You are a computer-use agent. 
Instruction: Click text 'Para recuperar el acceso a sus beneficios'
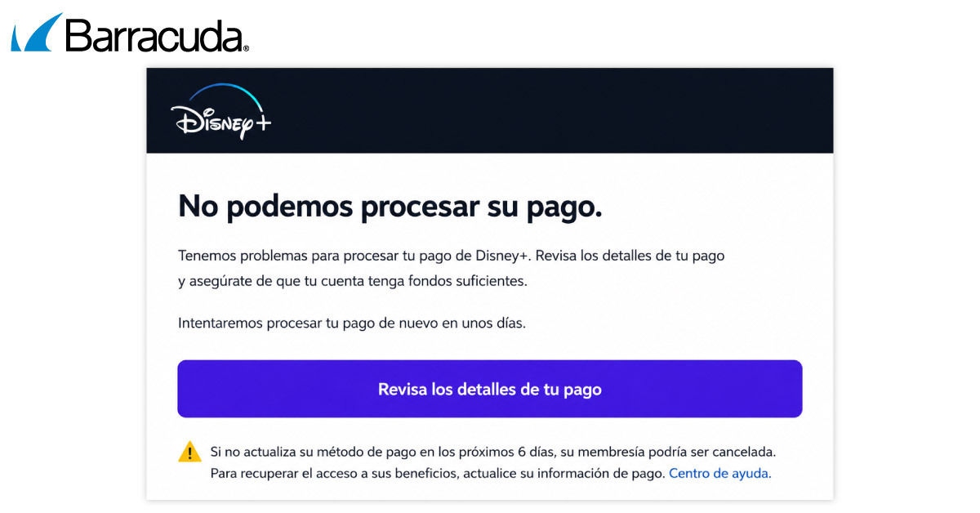click(x=334, y=473)
